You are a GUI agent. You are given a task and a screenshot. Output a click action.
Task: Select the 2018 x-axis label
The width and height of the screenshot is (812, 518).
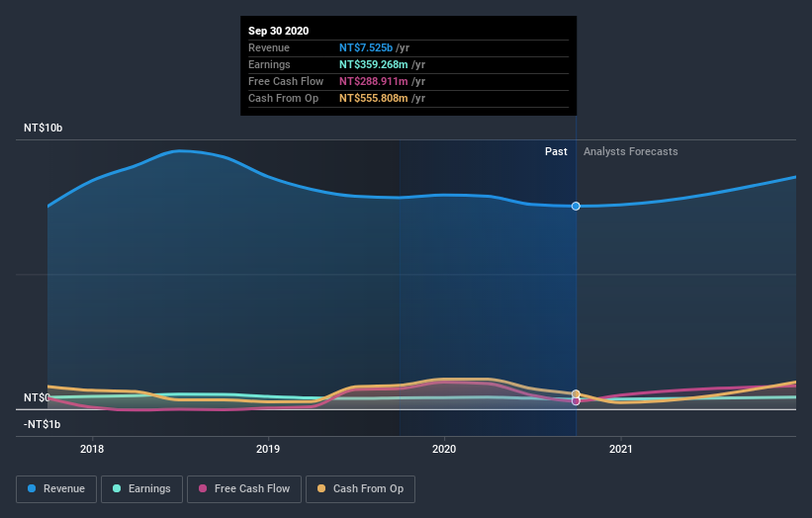(x=92, y=449)
